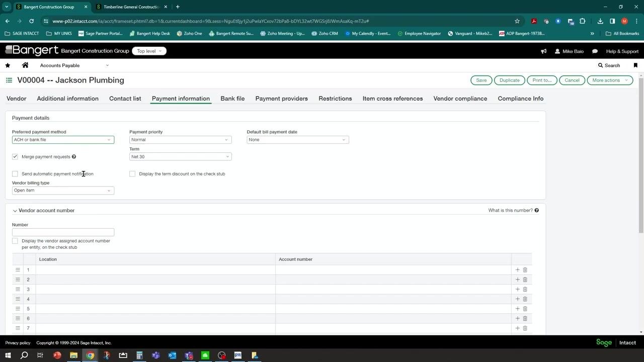Click the vendor account Number input field
Screen dimensions: 644x362
63,232
